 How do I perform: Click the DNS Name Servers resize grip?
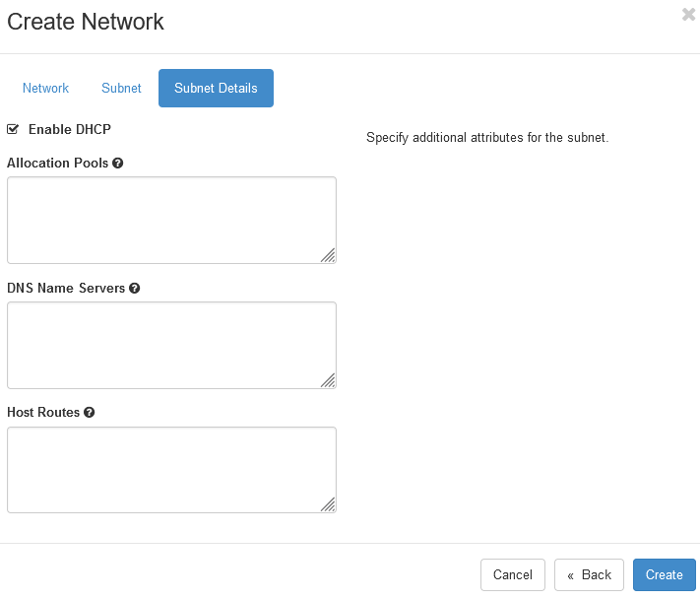328,380
